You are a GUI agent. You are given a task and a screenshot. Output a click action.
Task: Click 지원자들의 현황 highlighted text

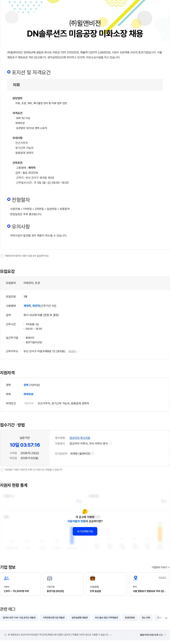point(76,521)
